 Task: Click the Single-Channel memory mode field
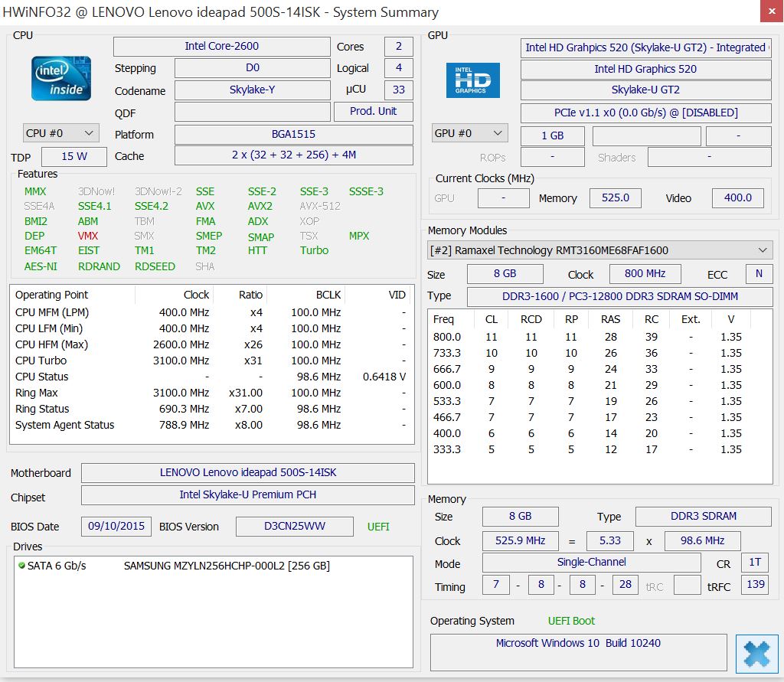(x=591, y=563)
